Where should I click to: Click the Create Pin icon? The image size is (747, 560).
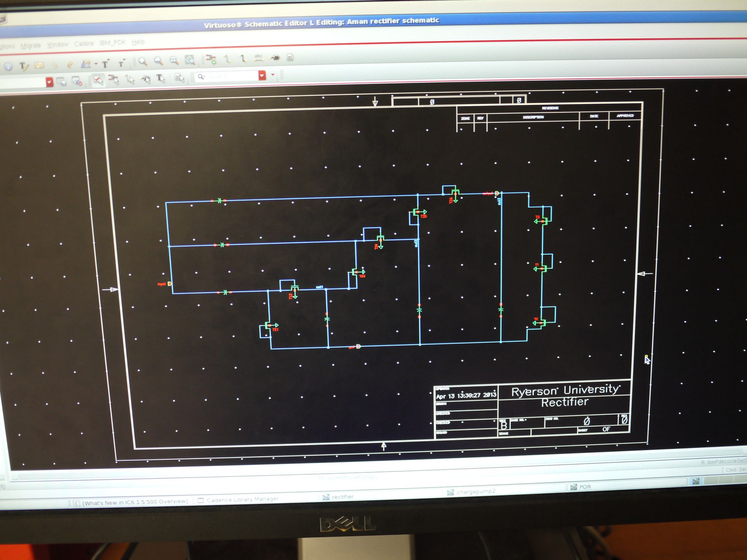tap(275, 57)
